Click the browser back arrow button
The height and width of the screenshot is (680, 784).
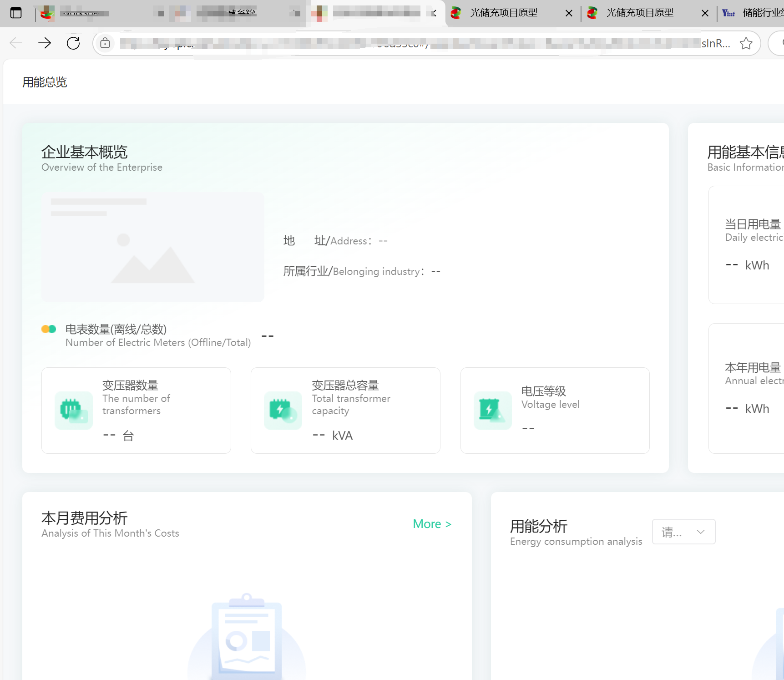click(x=16, y=43)
